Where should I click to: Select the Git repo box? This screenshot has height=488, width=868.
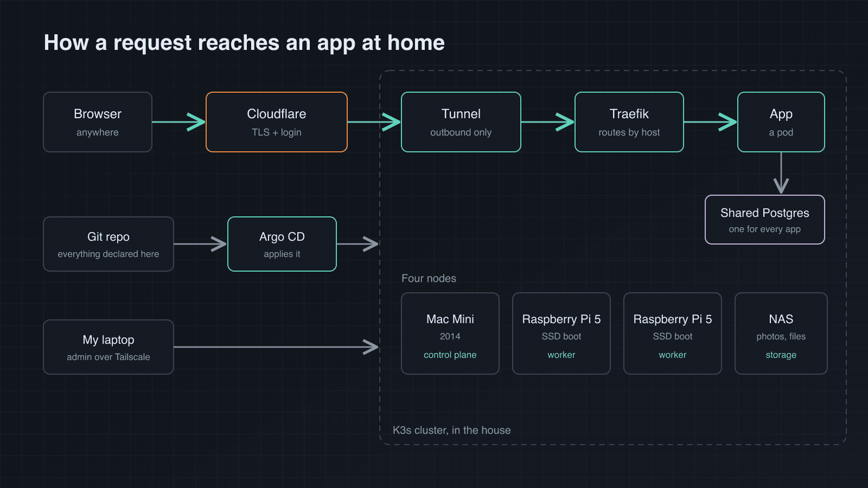tap(108, 244)
